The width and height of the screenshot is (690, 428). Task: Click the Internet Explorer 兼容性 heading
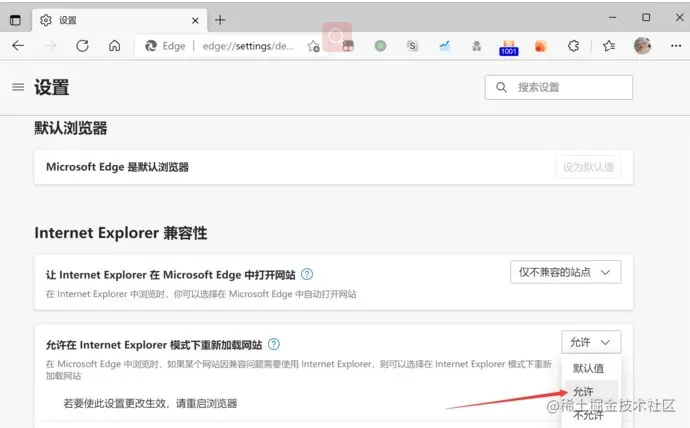(121, 233)
